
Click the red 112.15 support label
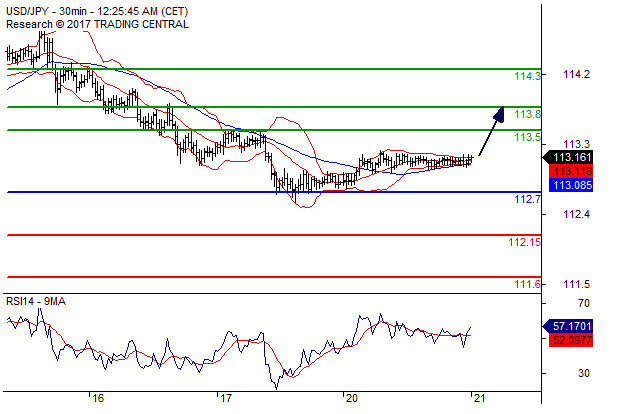tap(525, 242)
